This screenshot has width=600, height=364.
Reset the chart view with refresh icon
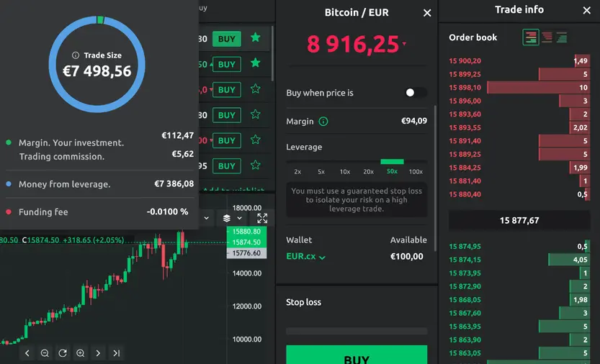[63, 353]
